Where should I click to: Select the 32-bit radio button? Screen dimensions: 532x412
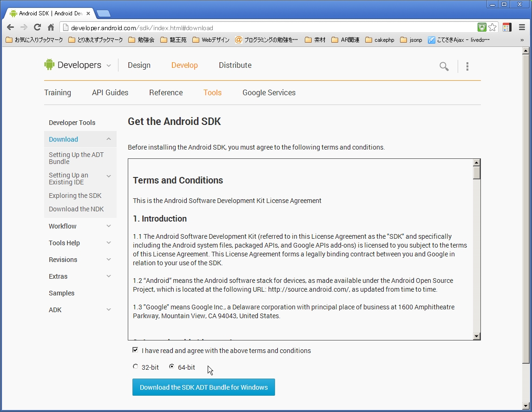pyautogui.click(x=135, y=366)
